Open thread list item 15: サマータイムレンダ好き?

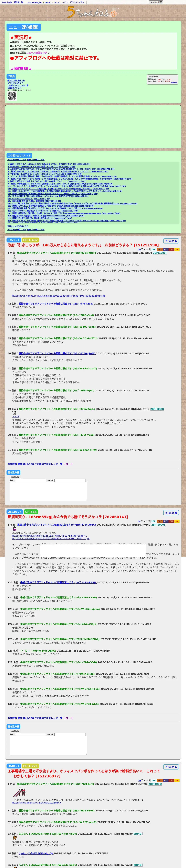[29, 198]
